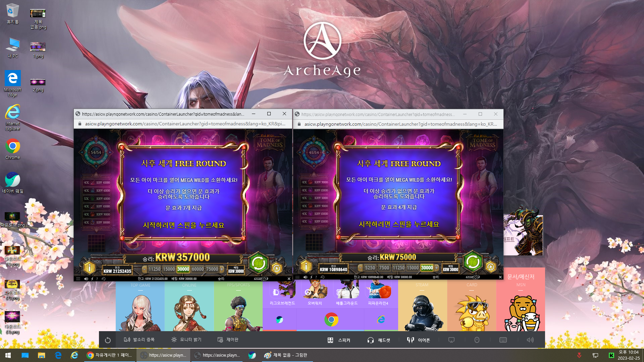Toggle fast play lightning in right game
The width and height of the screenshot is (644, 362).
click(x=311, y=277)
